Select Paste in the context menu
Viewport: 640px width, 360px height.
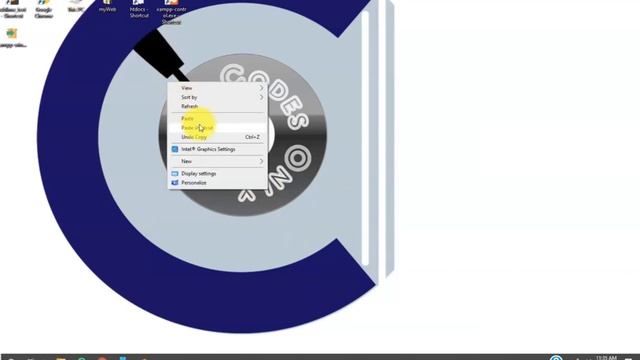click(x=218, y=118)
